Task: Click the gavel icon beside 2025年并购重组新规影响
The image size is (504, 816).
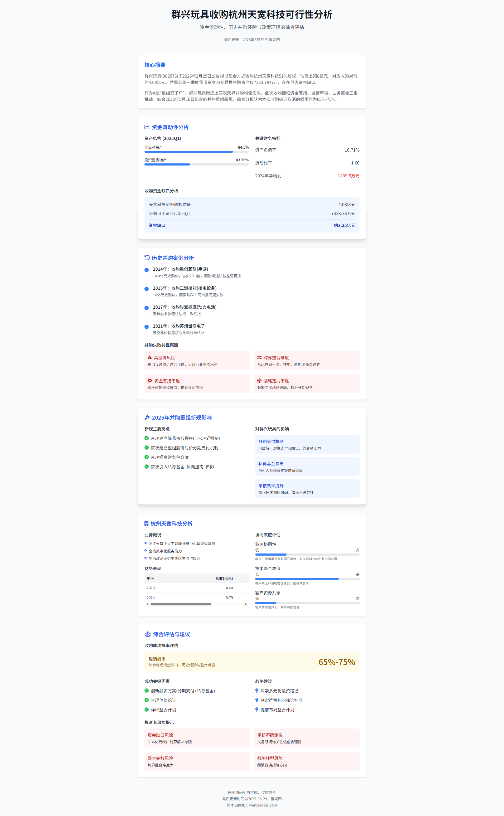Action: pyautogui.click(x=147, y=417)
